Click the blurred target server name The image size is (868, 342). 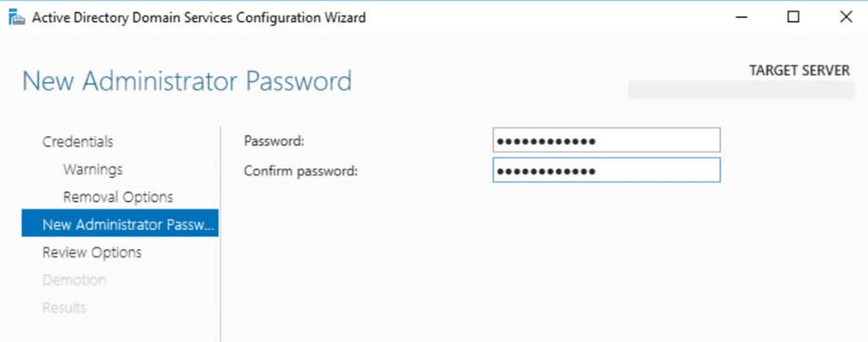(742, 90)
